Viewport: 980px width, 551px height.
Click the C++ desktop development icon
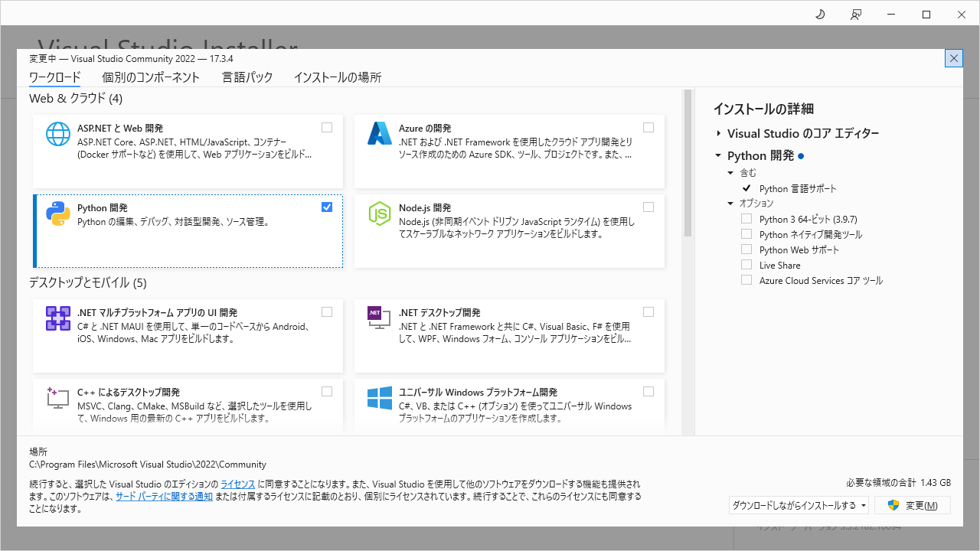click(x=58, y=398)
